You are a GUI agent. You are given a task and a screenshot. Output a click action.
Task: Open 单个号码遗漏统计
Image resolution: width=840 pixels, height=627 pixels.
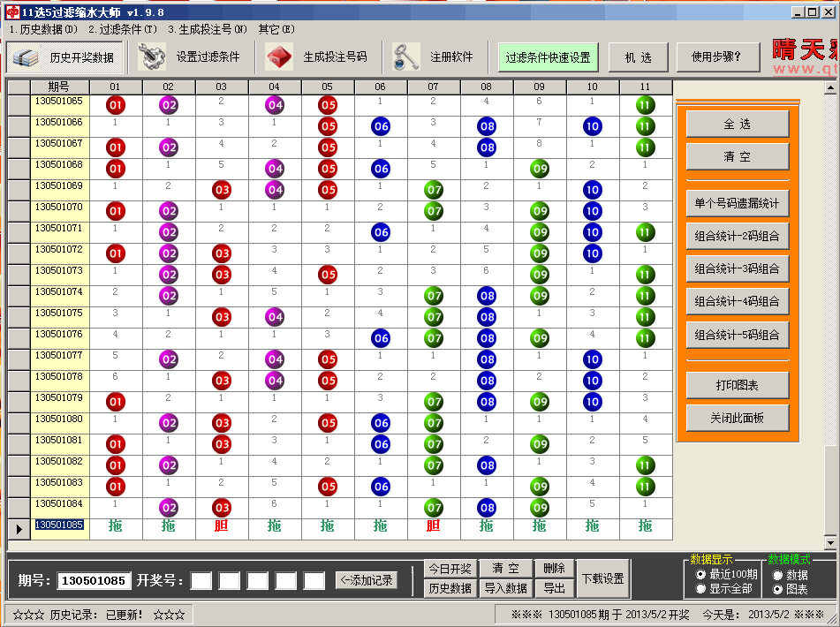click(x=738, y=203)
